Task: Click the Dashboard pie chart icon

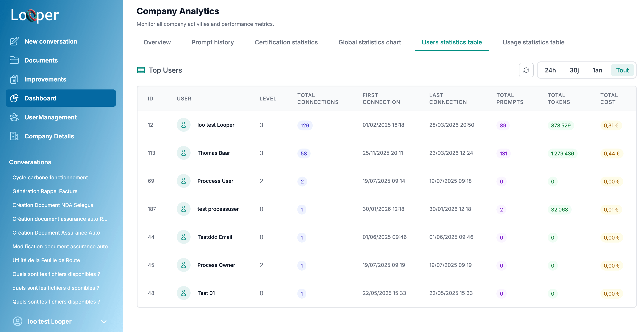Action: tap(14, 98)
